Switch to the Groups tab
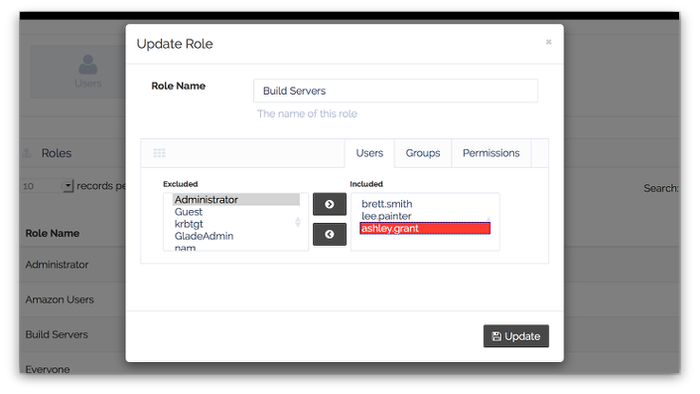This screenshot has height=394, width=700. pyautogui.click(x=423, y=153)
